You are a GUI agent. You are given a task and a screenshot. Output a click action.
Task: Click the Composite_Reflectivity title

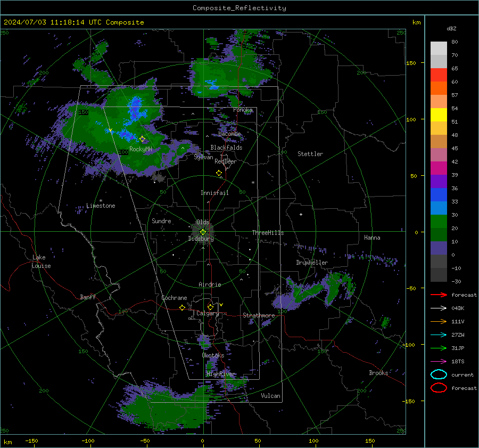point(240,8)
